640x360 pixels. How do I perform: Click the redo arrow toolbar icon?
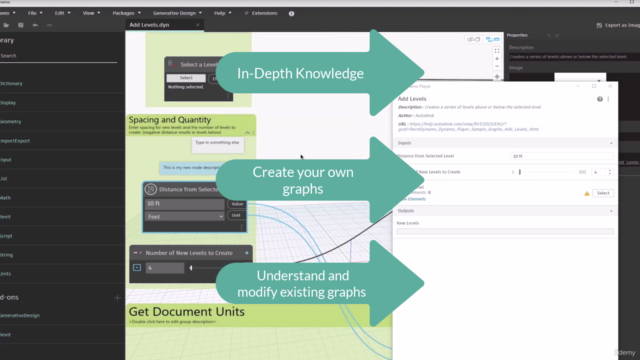pyautogui.click(x=49, y=25)
